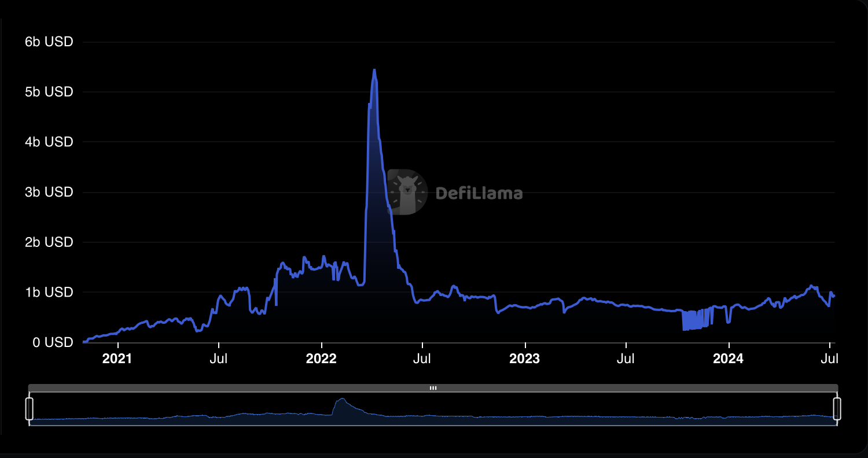Click the Jul label between 2023 and 2024
This screenshot has height=458, width=868.
point(626,359)
